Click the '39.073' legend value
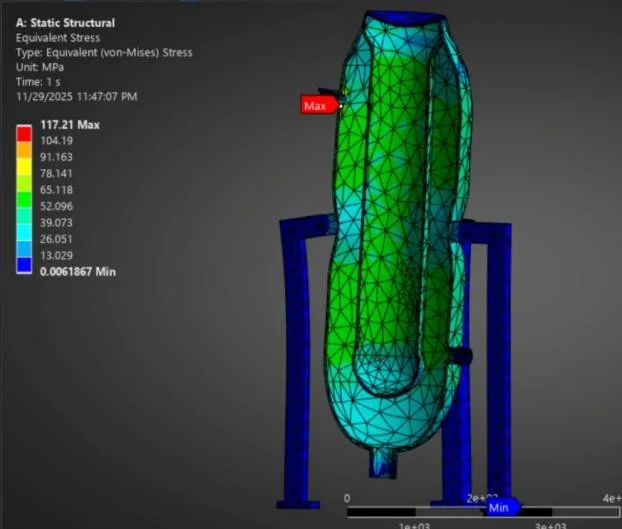The width and height of the screenshot is (622, 529). (x=56, y=223)
